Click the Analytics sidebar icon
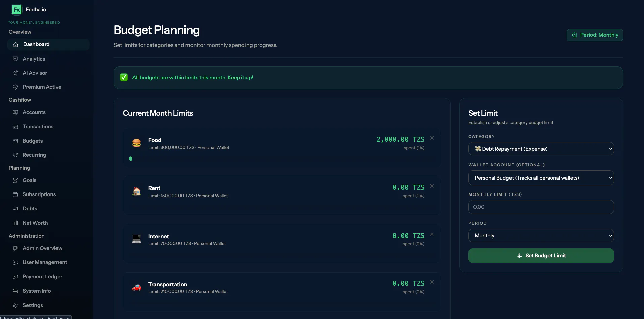Viewport: 644px width, 319px height. (15, 59)
